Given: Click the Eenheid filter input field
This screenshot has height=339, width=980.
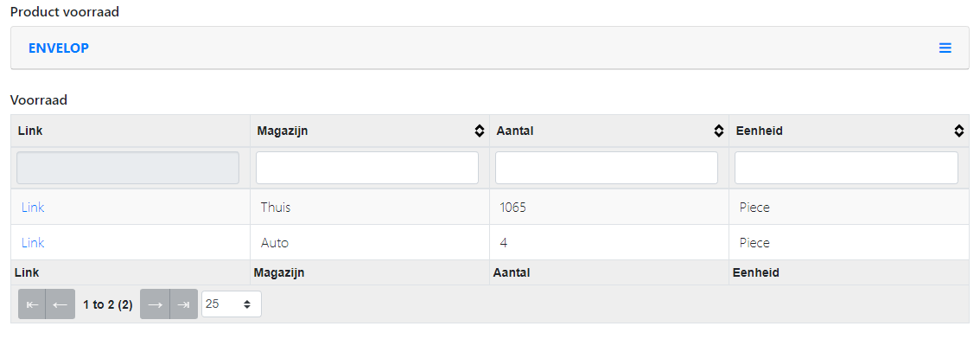Looking at the screenshot, I should click(846, 168).
